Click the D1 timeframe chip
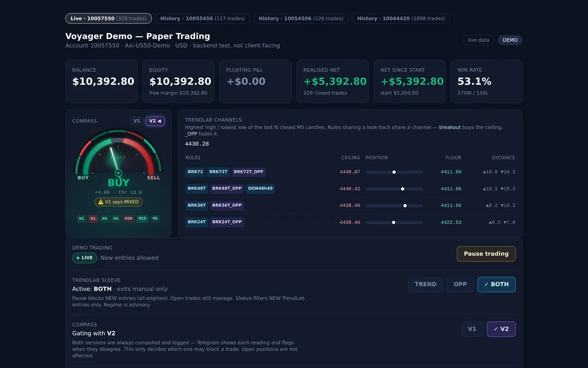588x368 pixels. click(x=93, y=219)
